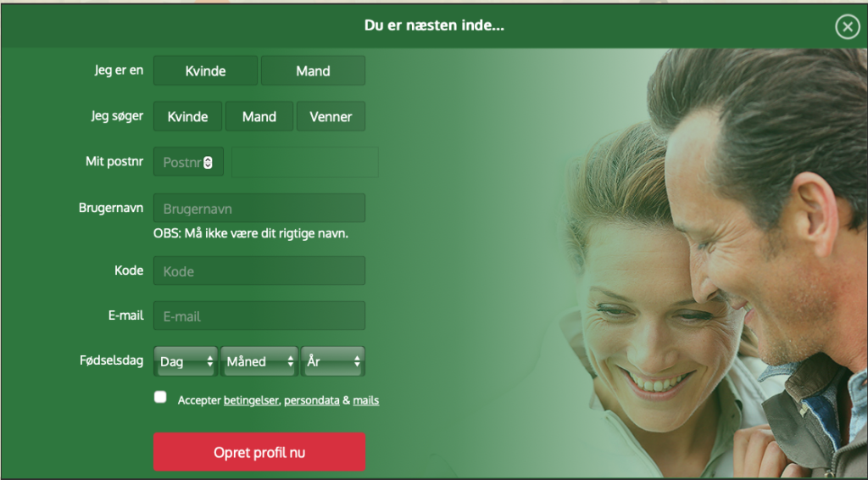Click the 'Du er næsten inde...' heading
The image size is (868, 480).
(434, 25)
